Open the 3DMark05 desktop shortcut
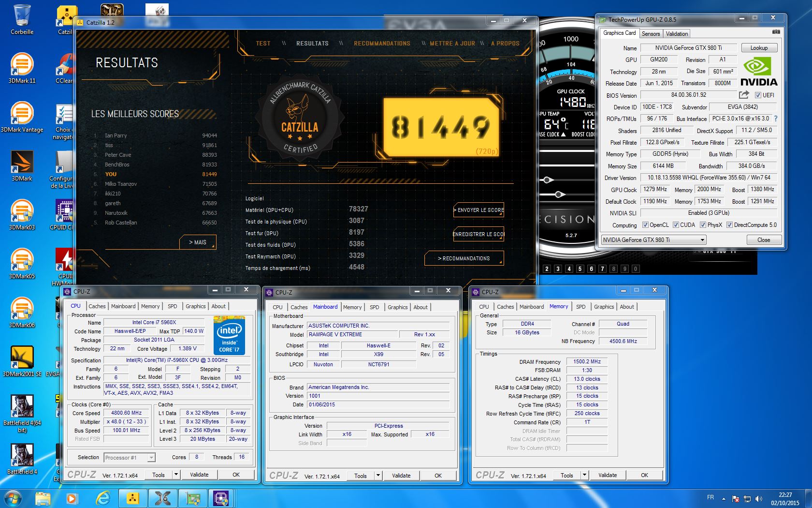The width and height of the screenshot is (812, 508). [x=22, y=264]
